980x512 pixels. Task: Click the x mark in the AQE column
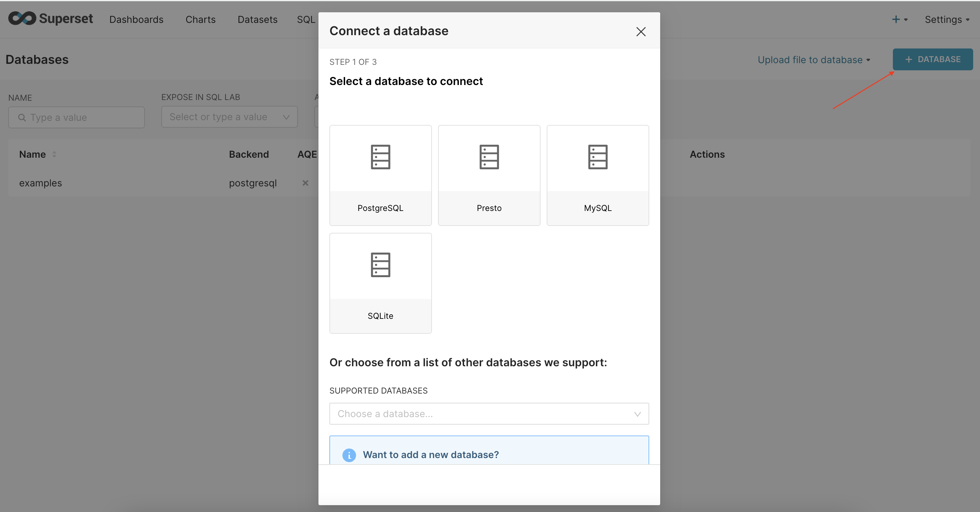pyautogui.click(x=305, y=183)
